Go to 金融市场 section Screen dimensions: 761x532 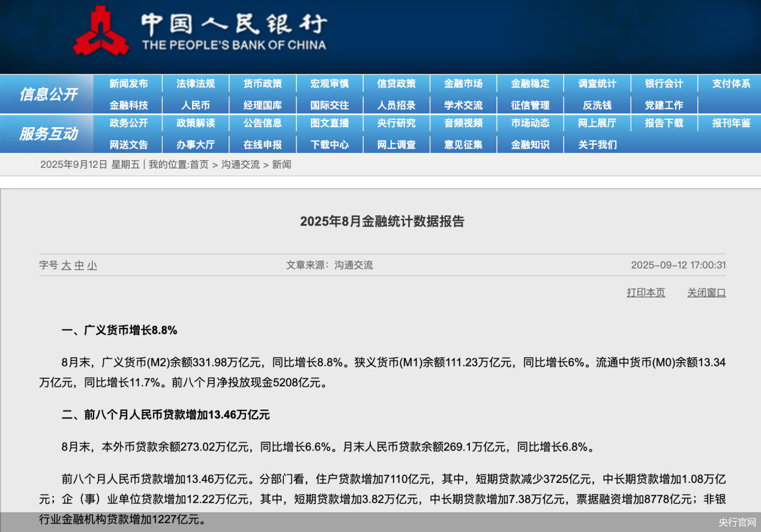tap(463, 84)
